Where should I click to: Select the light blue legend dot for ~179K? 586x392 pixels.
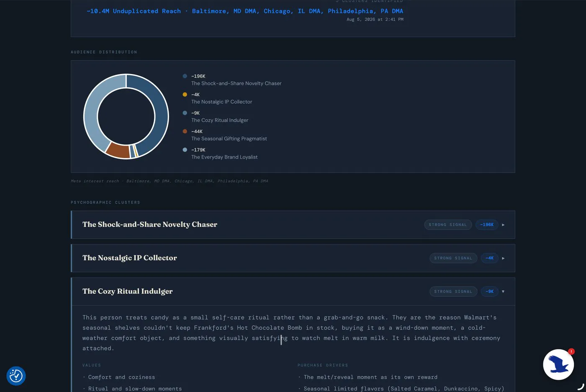click(185, 150)
